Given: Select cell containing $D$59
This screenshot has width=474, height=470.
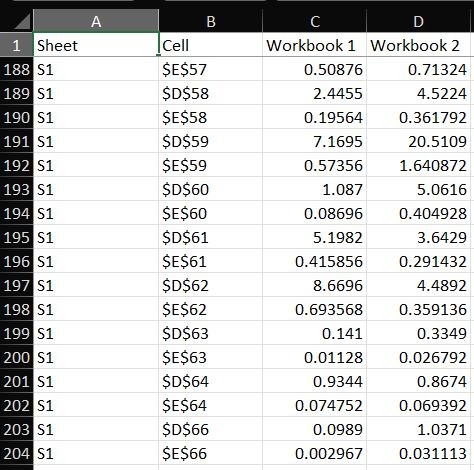Looking at the screenshot, I should pos(211,141).
